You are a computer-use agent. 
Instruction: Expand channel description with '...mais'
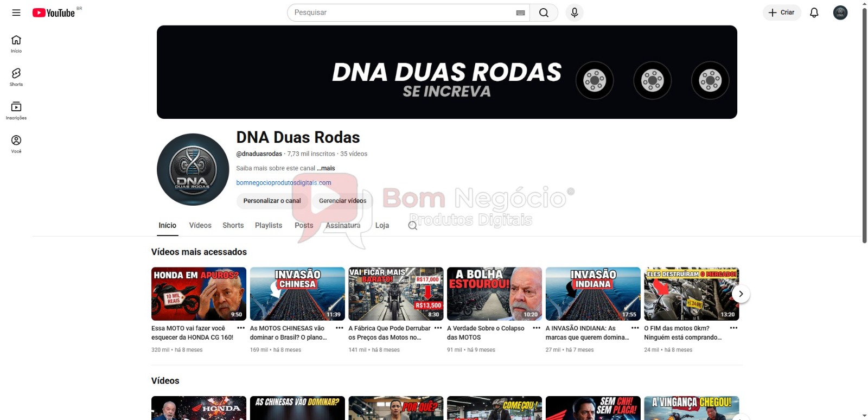[326, 168]
